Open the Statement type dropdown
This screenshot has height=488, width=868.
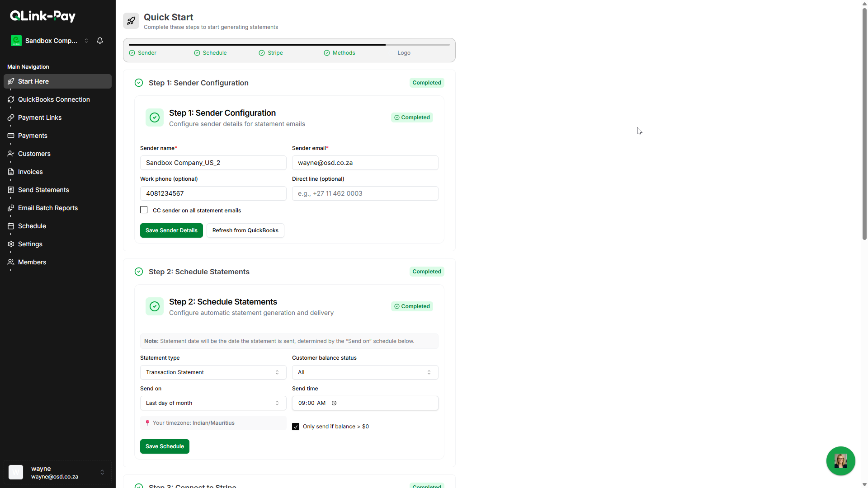[x=213, y=372]
